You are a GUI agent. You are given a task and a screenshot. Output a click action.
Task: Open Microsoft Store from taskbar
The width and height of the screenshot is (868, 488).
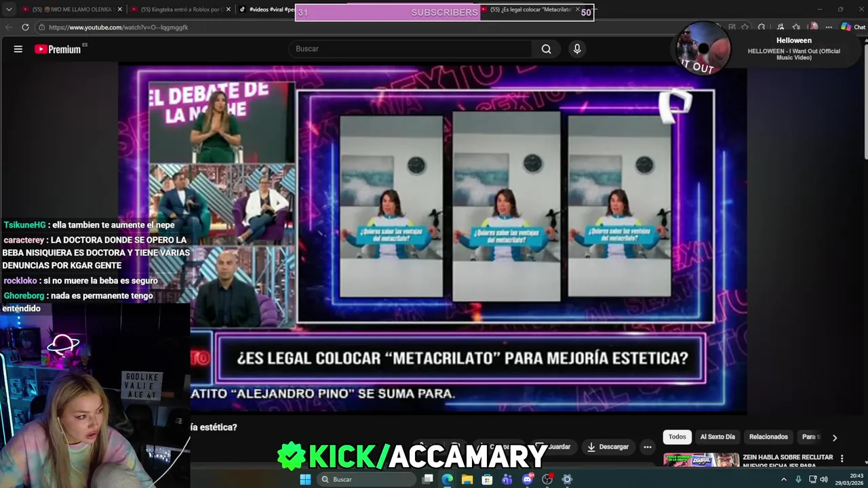tap(487, 479)
